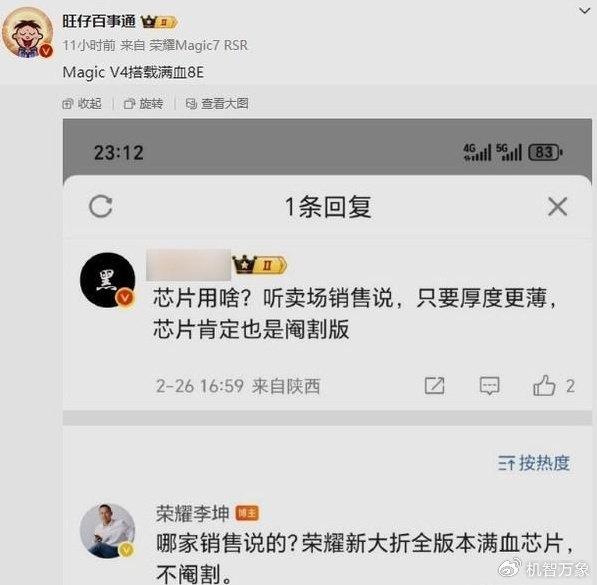Open the 按热度 sort dropdown
597x585 pixels.
534,463
